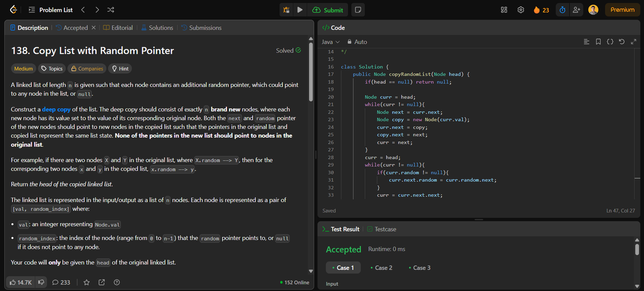Like the problem with thumbs up 14.7K
The height and width of the screenshot is (291, 644).
point(21,282)
